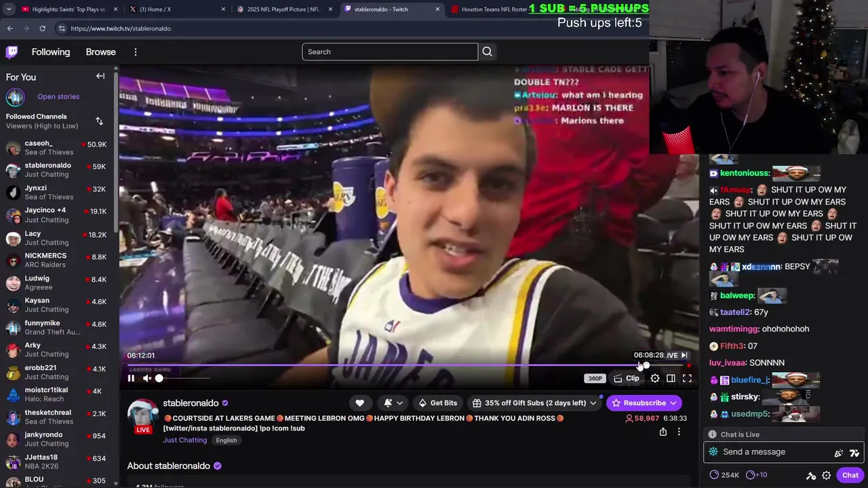
Task: Click Get Bits button
Action: (x=437, y=403)
